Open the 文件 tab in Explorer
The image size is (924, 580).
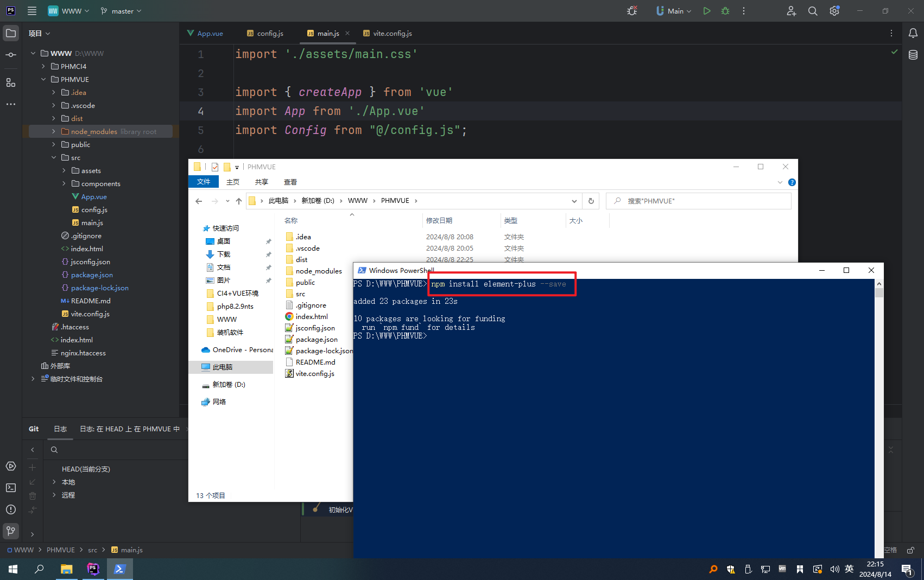(204, 182)
